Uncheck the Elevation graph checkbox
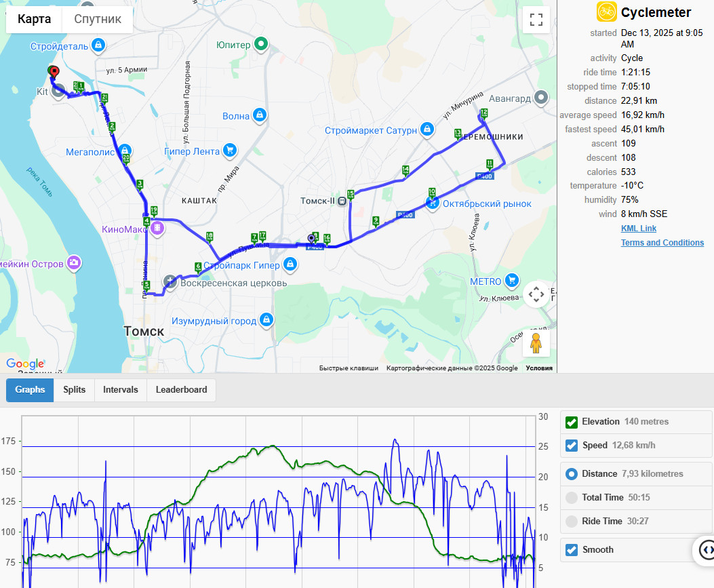Screen dimensions: 714x588 tap(572, 422)
